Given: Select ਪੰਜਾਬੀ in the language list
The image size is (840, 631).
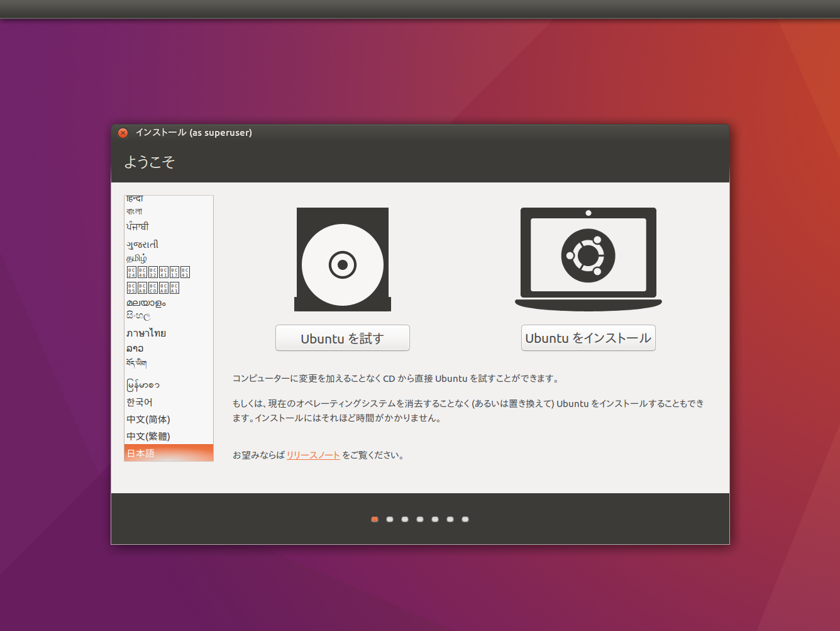Looking at the screenshot, I should (x=169, y=226).
